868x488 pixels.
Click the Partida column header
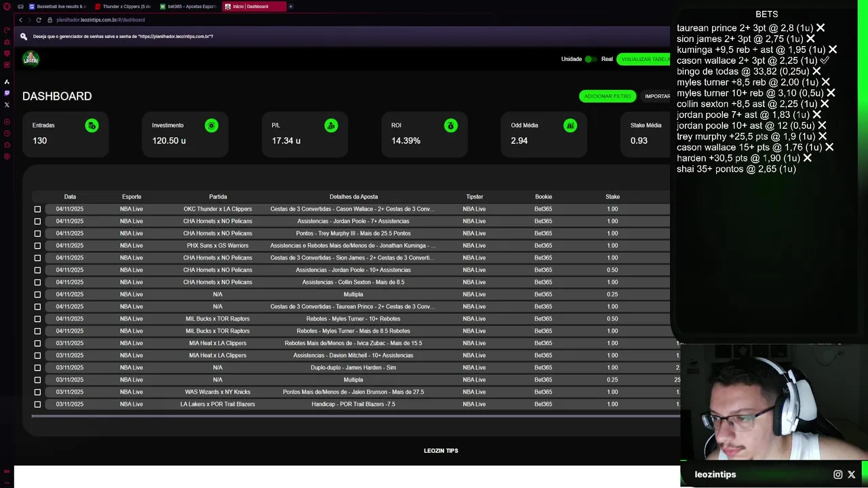(218, 197)
